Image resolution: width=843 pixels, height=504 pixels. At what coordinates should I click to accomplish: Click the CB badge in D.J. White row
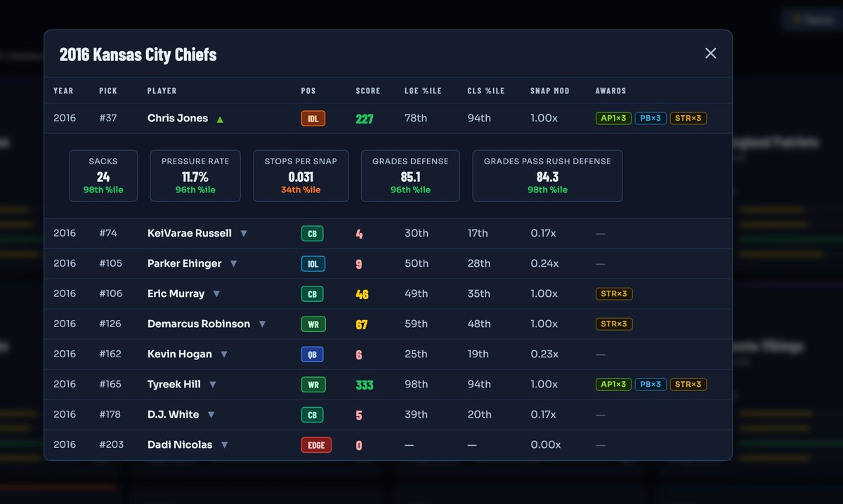312,415
